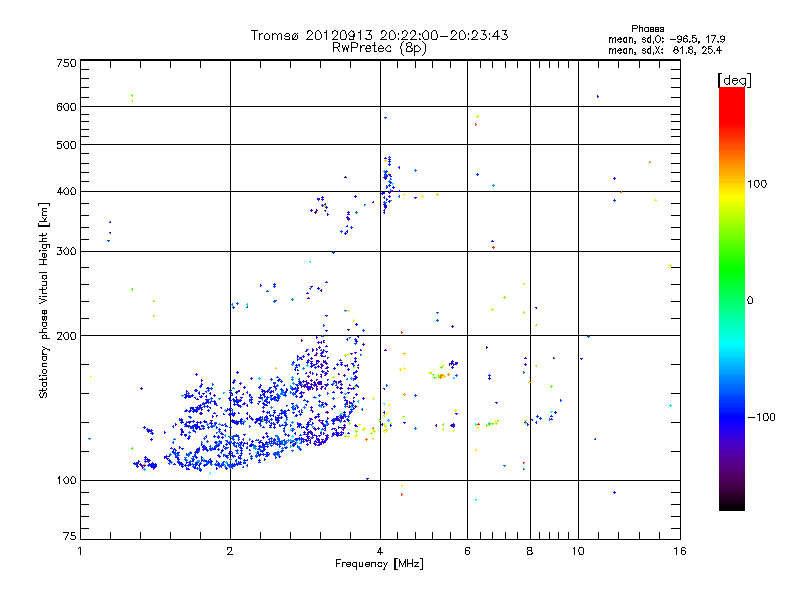Click the black lower end of the colorbar
The image size is (800, 600).
[x=732, y=503]
